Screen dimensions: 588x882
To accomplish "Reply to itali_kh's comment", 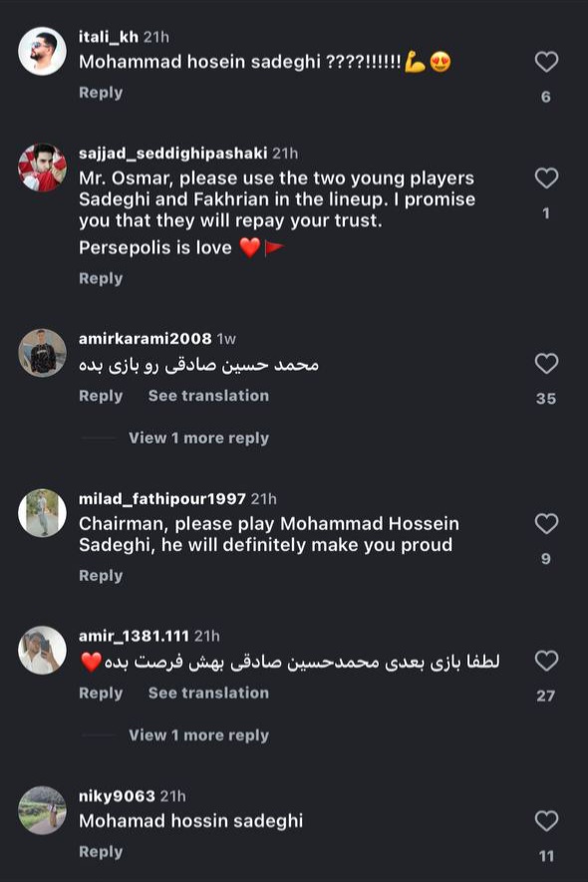I will click(x=101, y=91).
